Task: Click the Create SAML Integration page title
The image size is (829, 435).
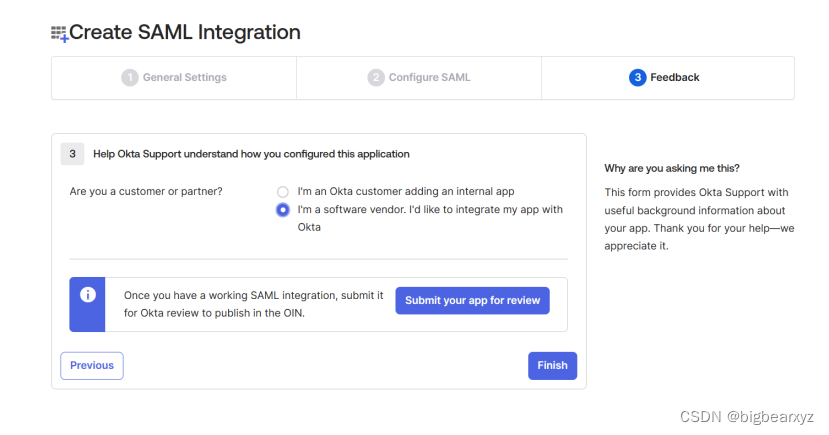Action: click(x=185, y=32)
